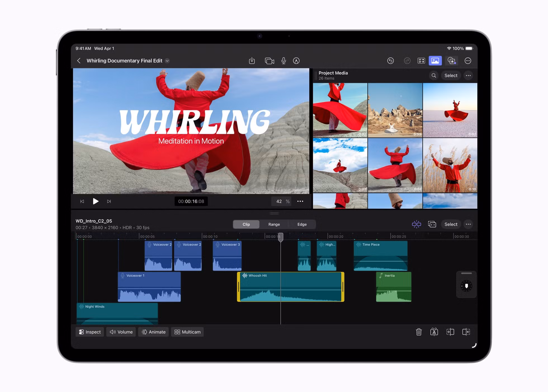Screen dimensions: 548x392
Task: Open the Project Media overflow menu
Action: click(x=469, y=75)
